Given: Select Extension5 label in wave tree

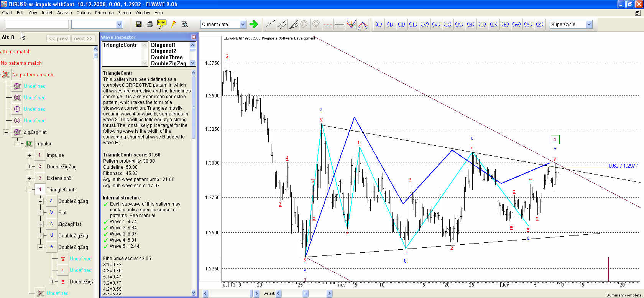Looking at the screenshot, I should pos(59,178).
